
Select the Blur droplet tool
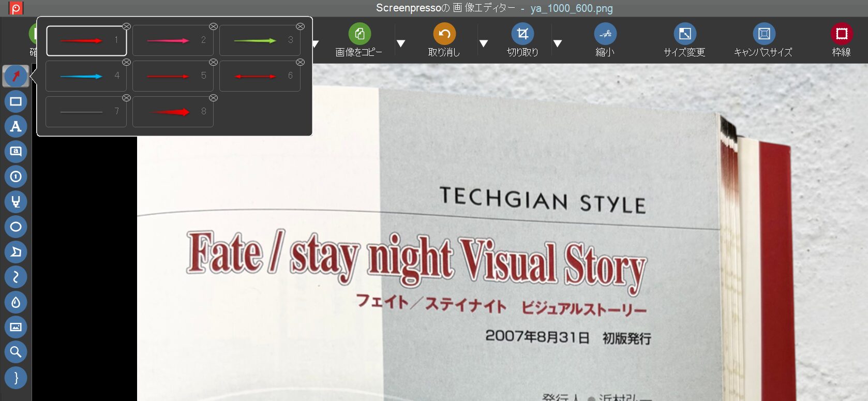point(16,302)
